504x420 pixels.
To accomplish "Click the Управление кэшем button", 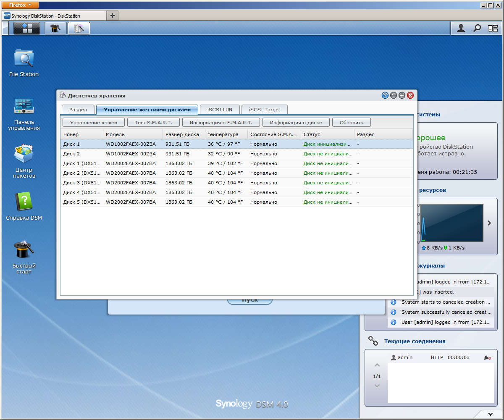I will pos(94,123).
